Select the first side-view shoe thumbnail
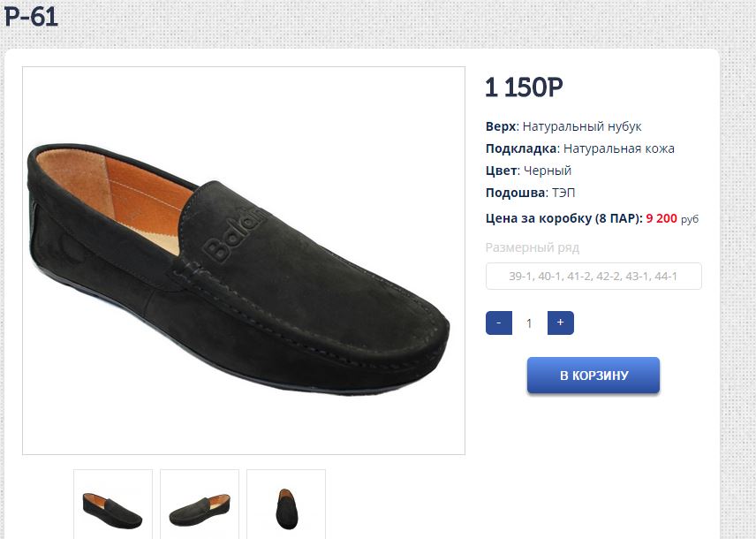This screenshot has width=756, height=539. 113,506
